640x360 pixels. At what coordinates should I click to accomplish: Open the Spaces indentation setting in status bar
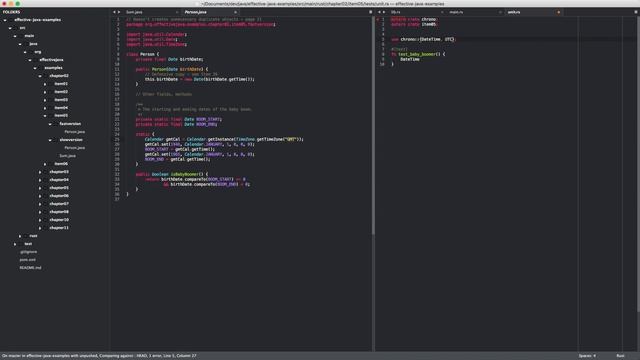tap(587, 356)
